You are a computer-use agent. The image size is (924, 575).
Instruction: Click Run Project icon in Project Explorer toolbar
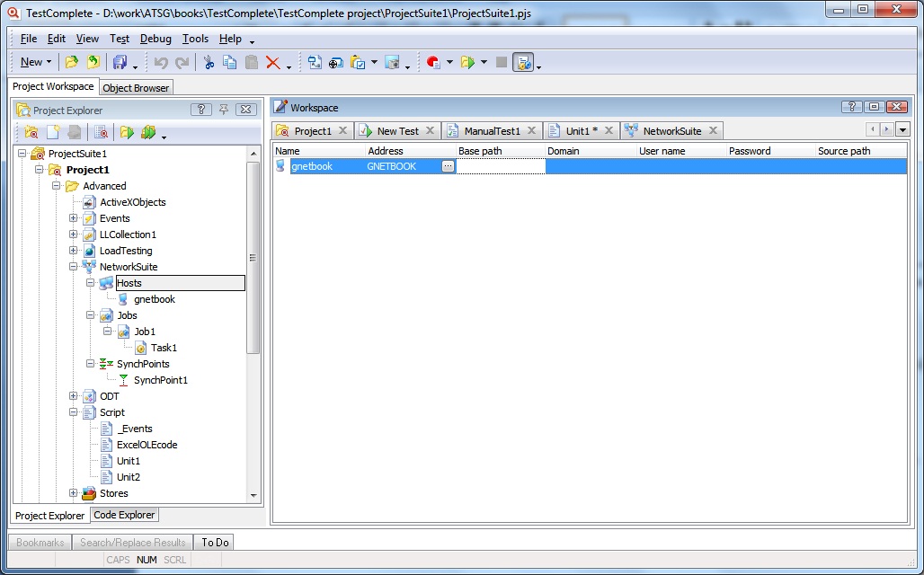coord(127,132)
